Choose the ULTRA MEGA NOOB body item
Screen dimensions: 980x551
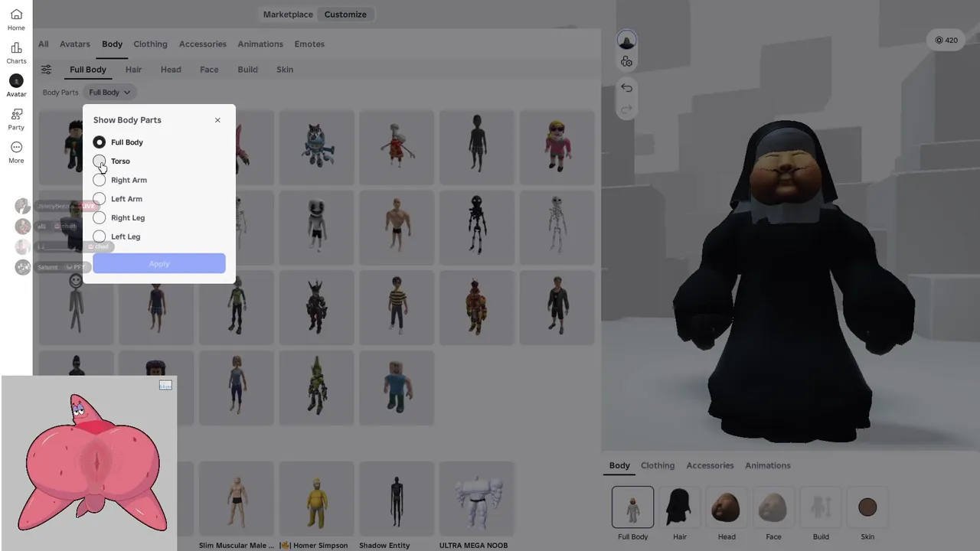476,500
